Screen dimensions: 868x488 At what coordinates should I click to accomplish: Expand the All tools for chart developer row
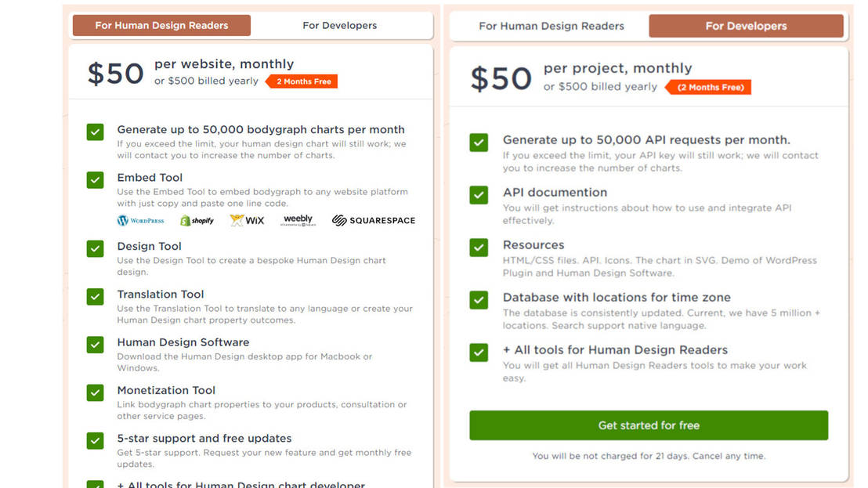coord(227,484)
